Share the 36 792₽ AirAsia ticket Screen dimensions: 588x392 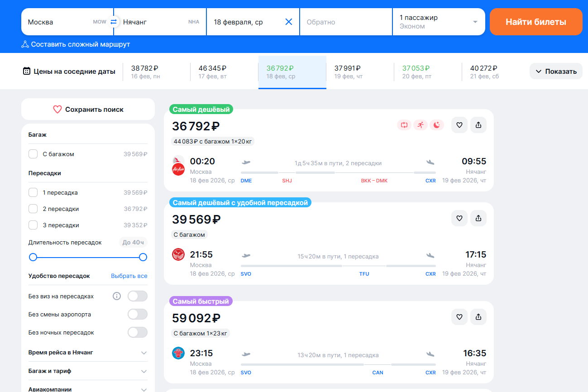coord(478,125)
